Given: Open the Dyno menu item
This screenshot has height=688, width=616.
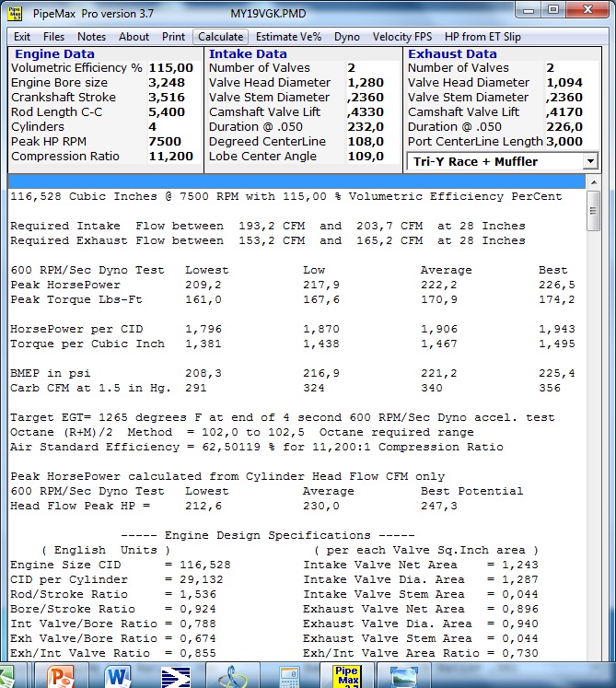Looking at the screenshot, I should pos(347,37).
